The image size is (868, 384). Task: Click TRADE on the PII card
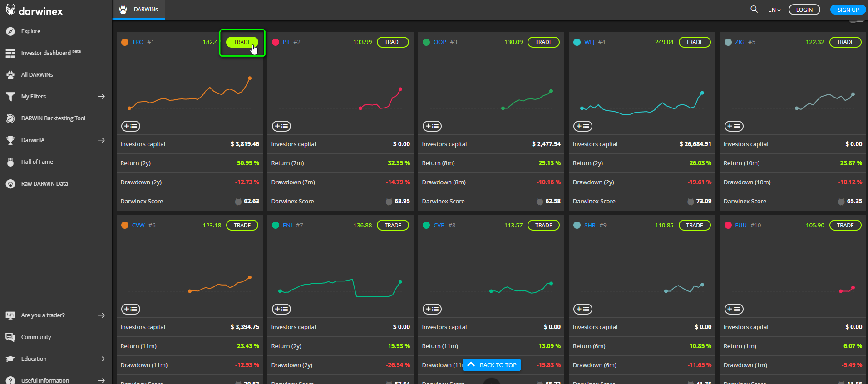pyautogui.click(x=393, y=42)
